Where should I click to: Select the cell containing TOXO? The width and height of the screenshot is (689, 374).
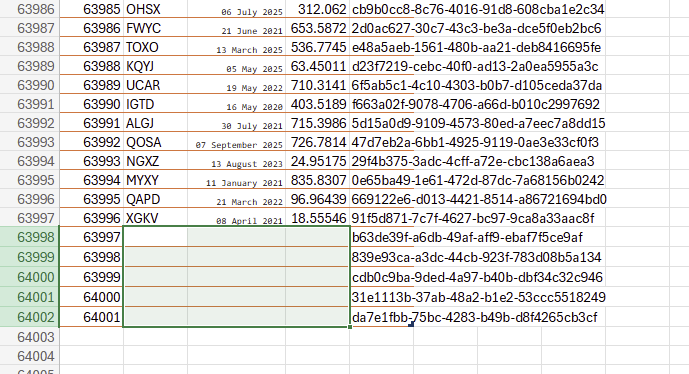point(156,47)
